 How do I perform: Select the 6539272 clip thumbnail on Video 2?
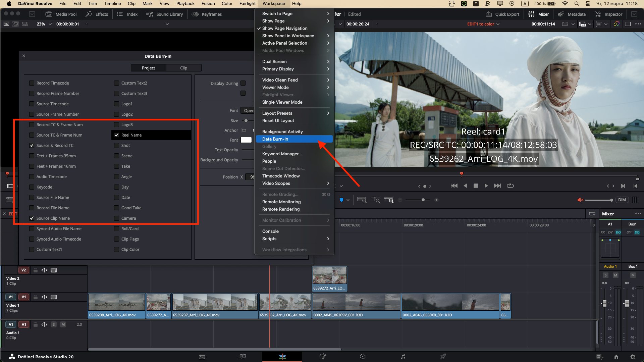330,275
